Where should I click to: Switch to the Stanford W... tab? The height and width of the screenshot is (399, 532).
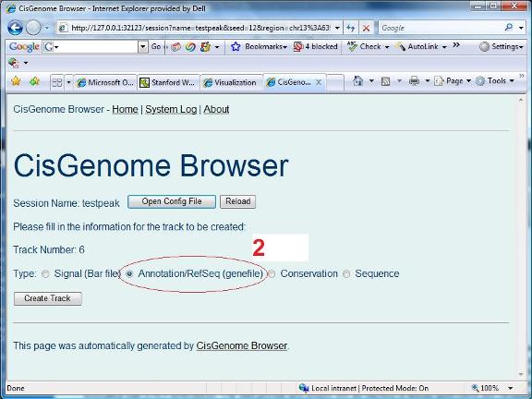(168, 82)
